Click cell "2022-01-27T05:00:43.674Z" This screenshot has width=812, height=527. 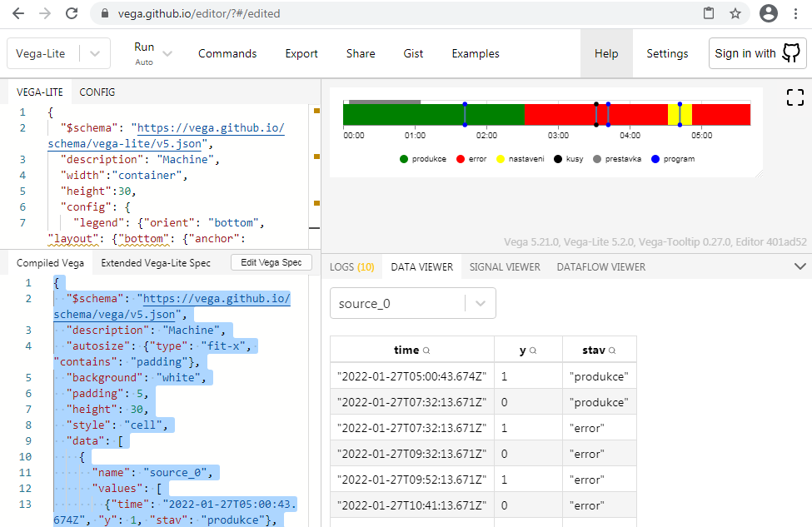pos(411,376)
